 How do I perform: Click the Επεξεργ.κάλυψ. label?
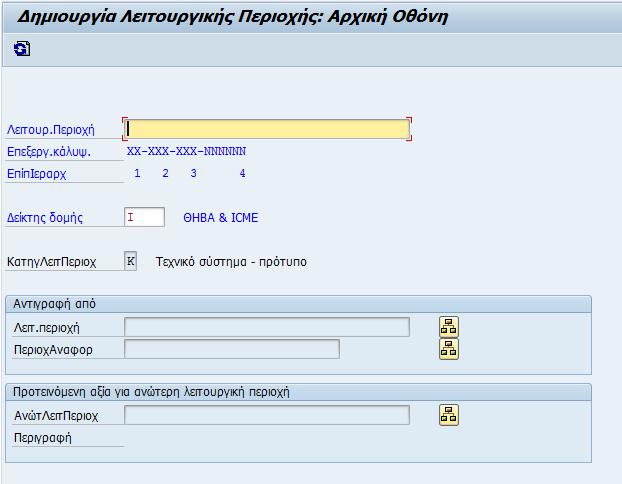click(49, 152)
